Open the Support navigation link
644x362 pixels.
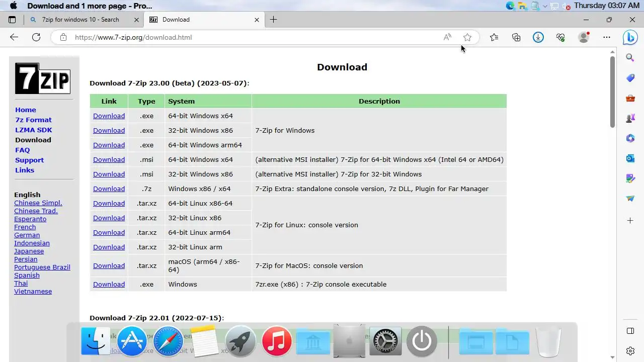29,160
